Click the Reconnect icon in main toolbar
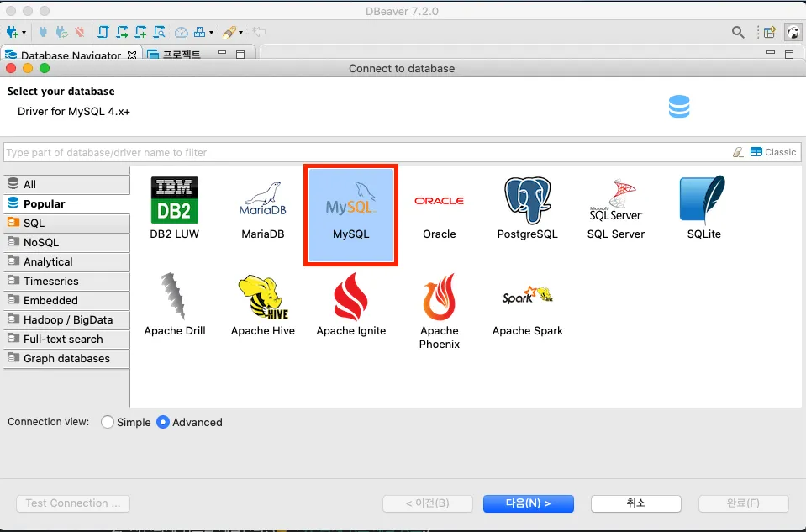Screen dimensions: 806x532 (61, 33)
